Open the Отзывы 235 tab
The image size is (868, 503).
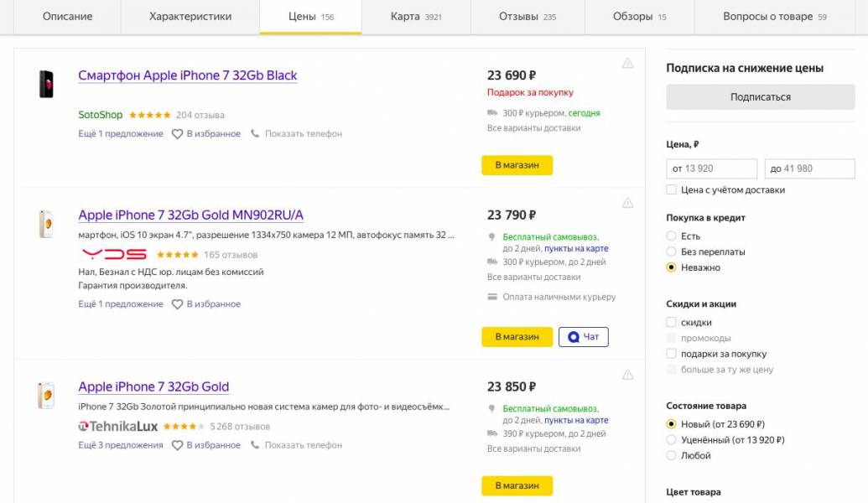528,17
